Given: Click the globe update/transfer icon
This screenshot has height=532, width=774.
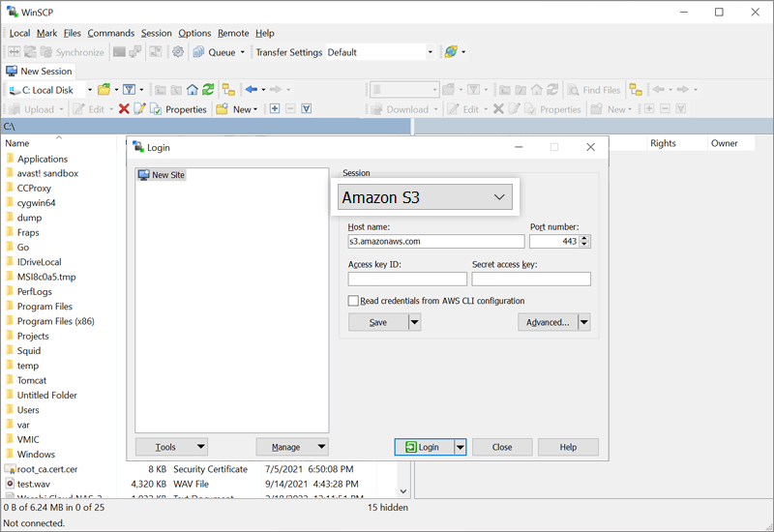Looking at the screenshot, I should pyautogui.click(x=451, y=52).
